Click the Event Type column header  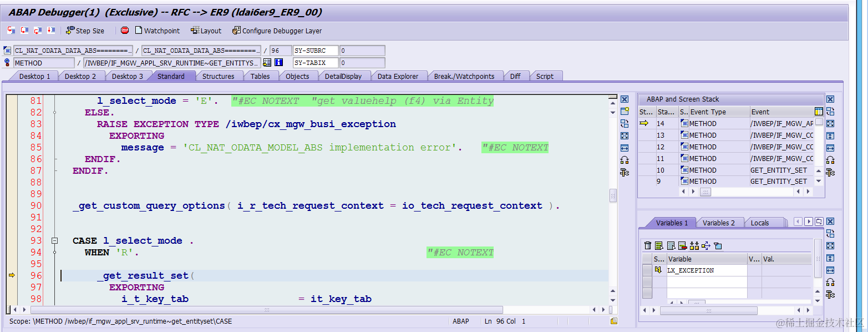click(718, 112)
